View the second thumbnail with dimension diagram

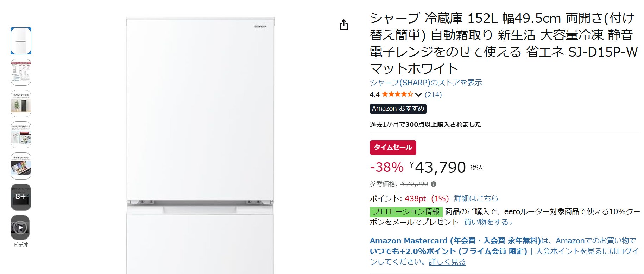(x=21, y=72)
